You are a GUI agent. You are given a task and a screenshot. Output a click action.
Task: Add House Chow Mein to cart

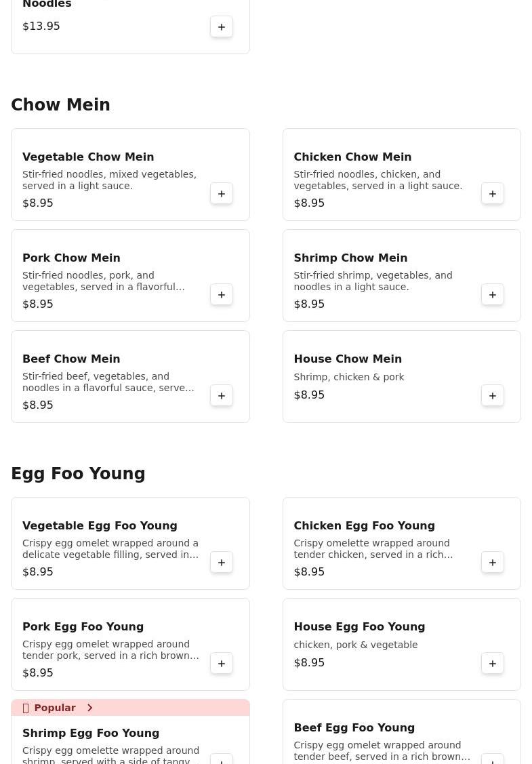[x=493, y=396]
